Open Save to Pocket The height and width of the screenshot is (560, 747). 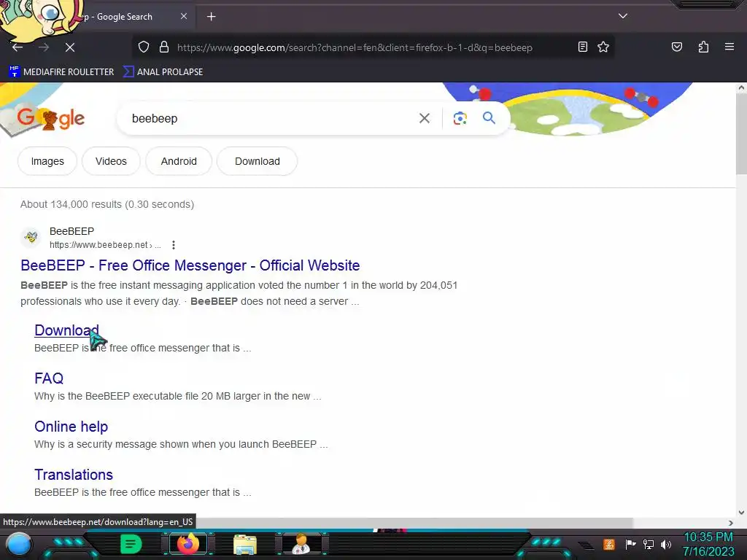coord(677,47)
